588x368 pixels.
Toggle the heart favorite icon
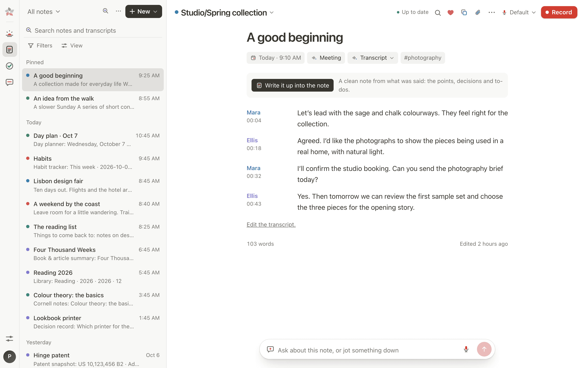(x=450, y=12)
